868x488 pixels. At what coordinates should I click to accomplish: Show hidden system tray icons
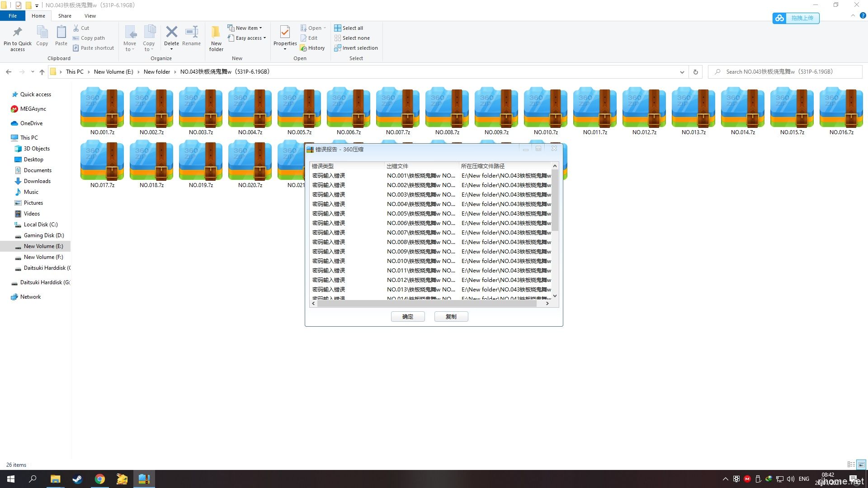725,479
